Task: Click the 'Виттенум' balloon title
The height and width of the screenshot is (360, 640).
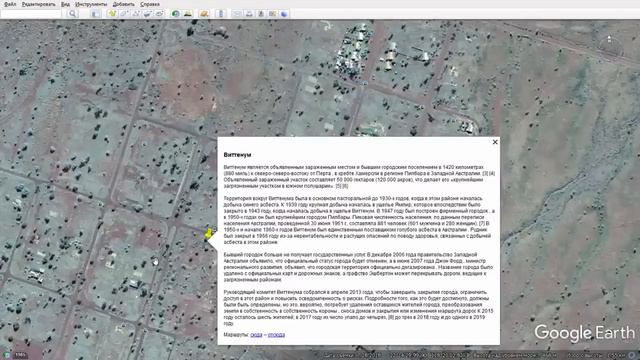Action: click(x=238, y=155)
